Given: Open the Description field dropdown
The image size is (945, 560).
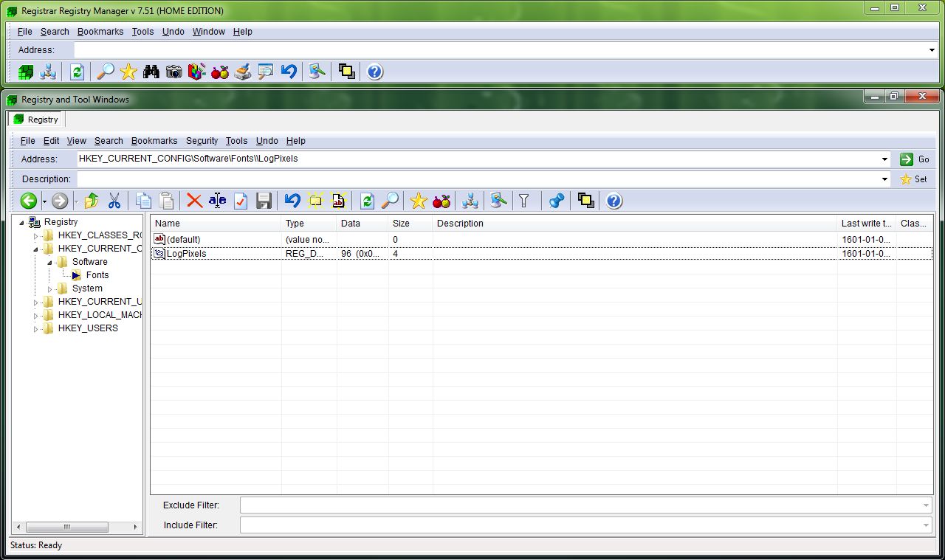Looking at the screenshot, I should point(884,179).
